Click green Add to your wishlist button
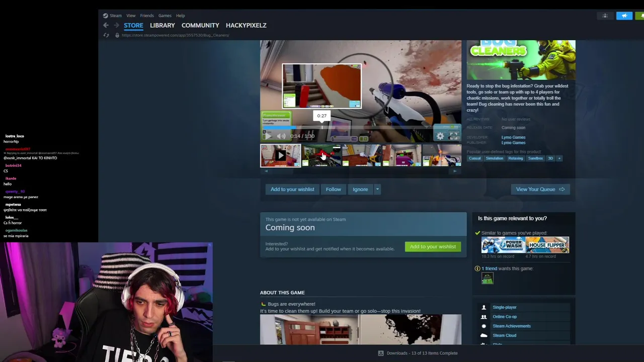Viewport: 644px width, 362px height. (433, 246)
